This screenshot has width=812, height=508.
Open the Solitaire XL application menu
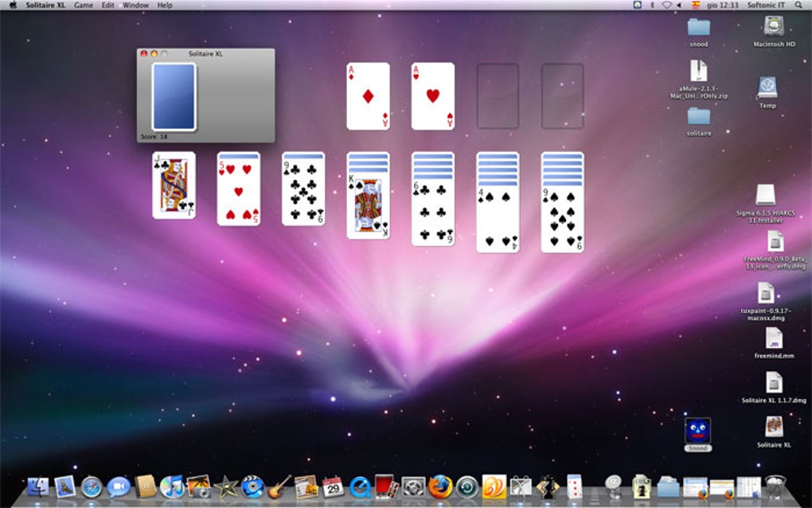pos(45,6)
